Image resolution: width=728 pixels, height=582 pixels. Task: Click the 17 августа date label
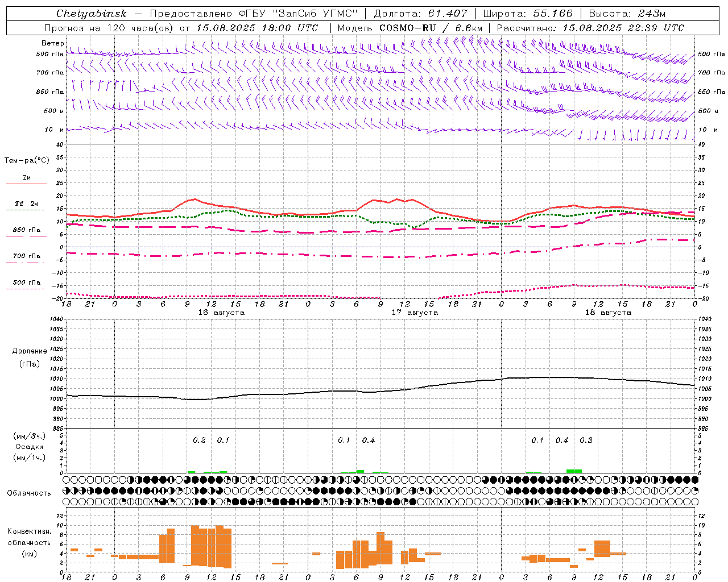pos(415,313)
